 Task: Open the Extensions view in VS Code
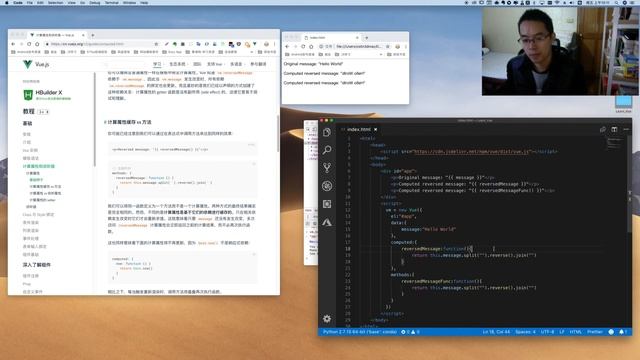click(x=327, y=204)
